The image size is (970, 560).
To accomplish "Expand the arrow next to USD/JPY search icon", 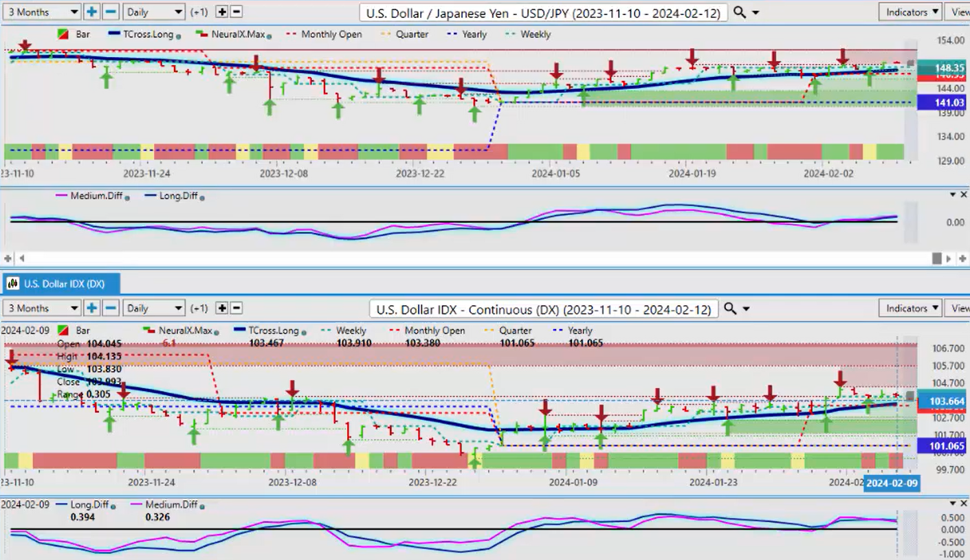I will (x=756, y=13).
